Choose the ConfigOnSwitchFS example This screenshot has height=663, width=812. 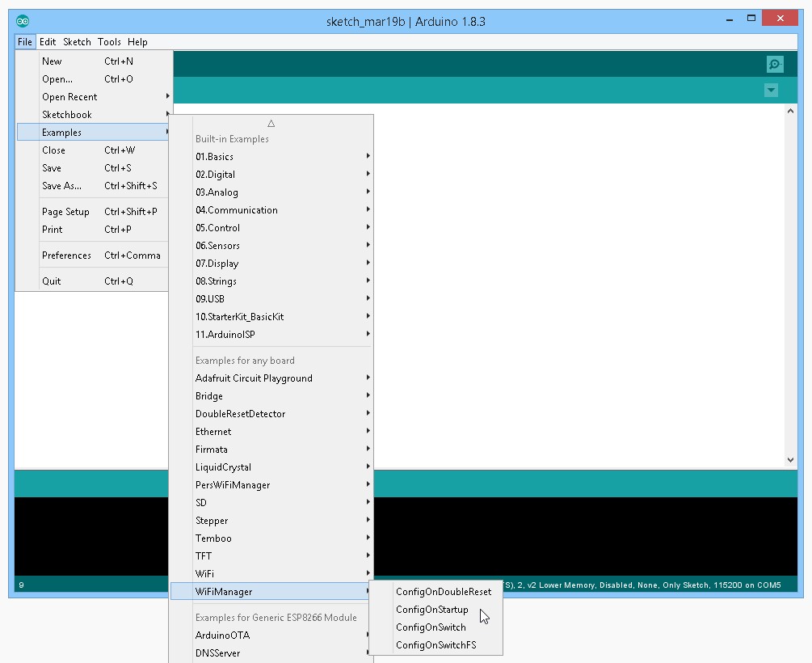pos(435,645)
